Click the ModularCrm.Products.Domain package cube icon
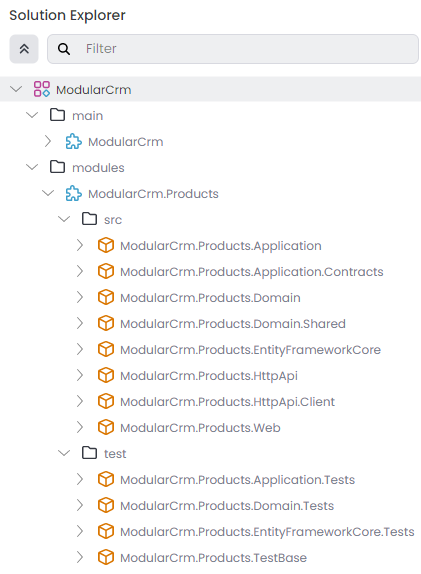 [x=106, y=297]
